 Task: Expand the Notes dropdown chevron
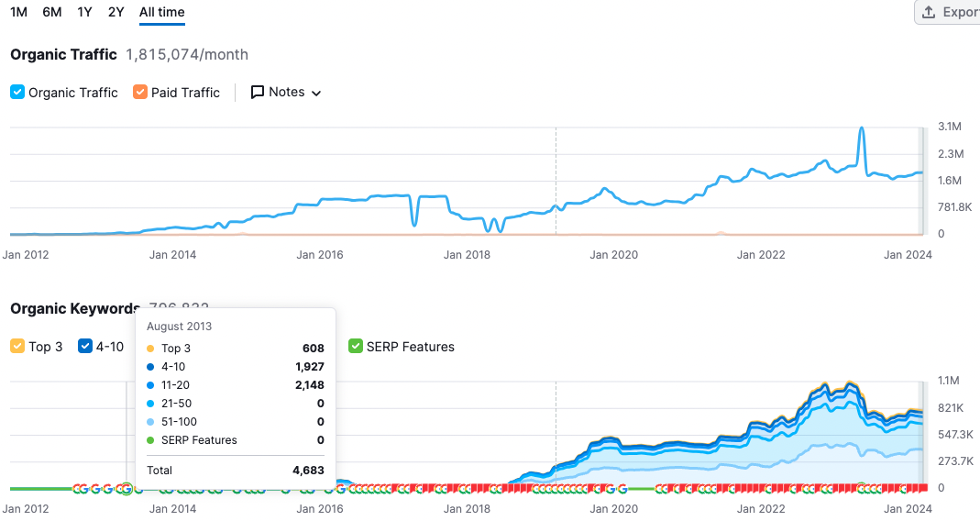point(316,93)
